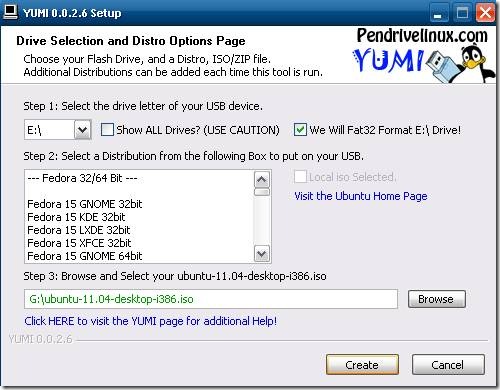
Task: Open the USB drive letter dropdown
Action: point(82,130)
